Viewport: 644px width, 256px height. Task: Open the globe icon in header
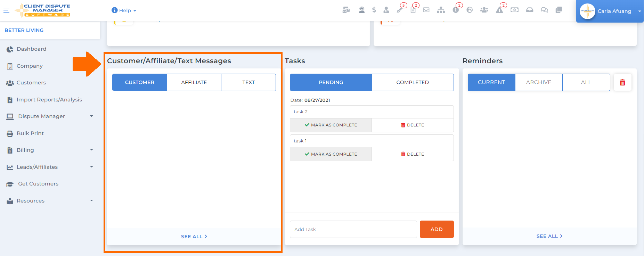[470, 10]
